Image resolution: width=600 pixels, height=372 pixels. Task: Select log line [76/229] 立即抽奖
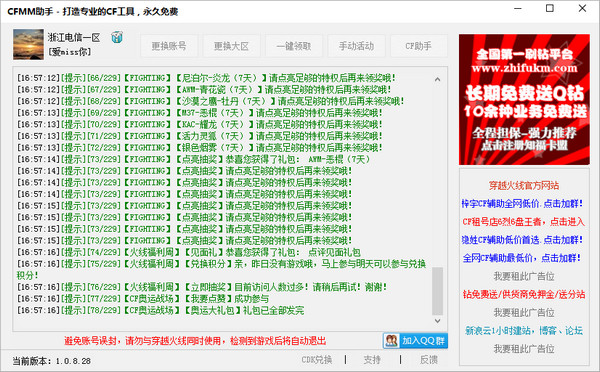point(202,287)
